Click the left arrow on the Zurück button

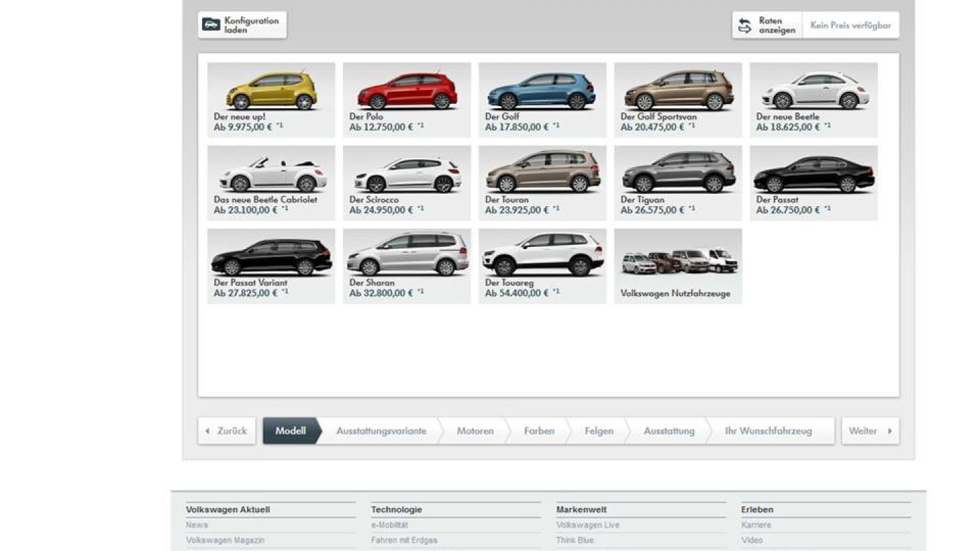click(x=208, y=430)
